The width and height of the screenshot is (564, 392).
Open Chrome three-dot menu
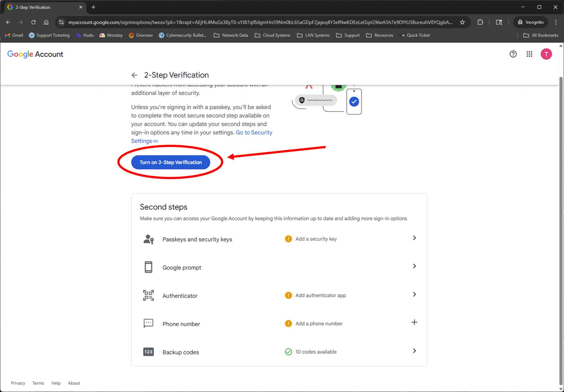click(x=555, y=22)
